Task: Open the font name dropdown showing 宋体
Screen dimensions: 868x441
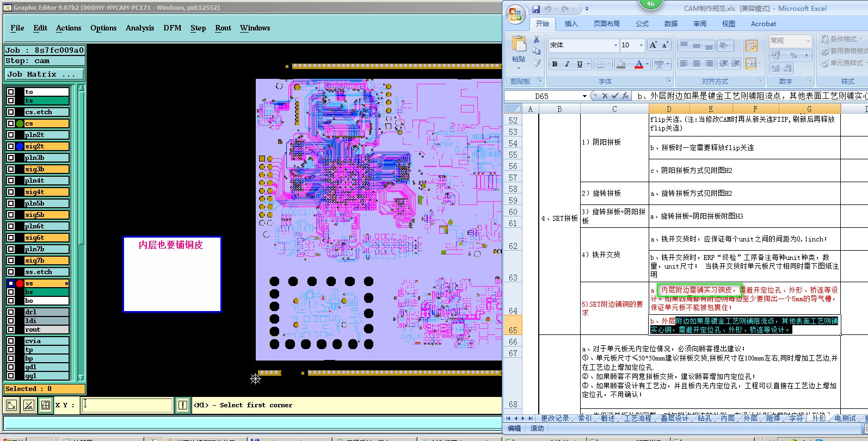Action: (x=615, y=45)
